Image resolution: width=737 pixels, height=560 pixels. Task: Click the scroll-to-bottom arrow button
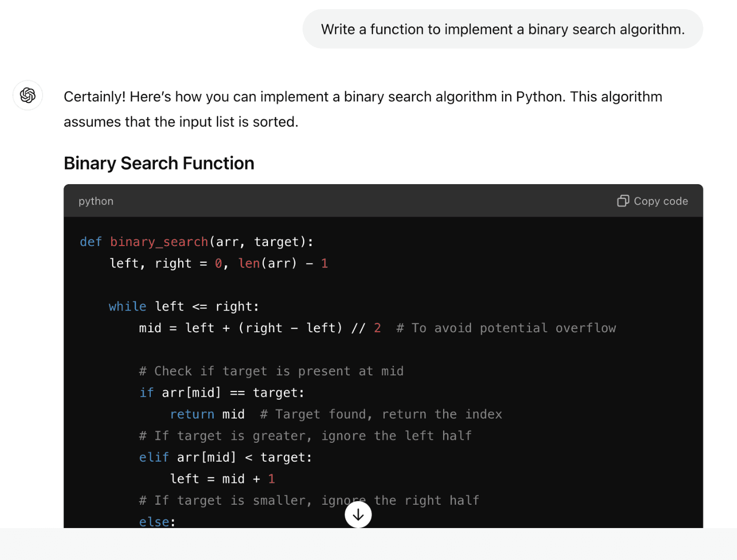coord(358,514)
